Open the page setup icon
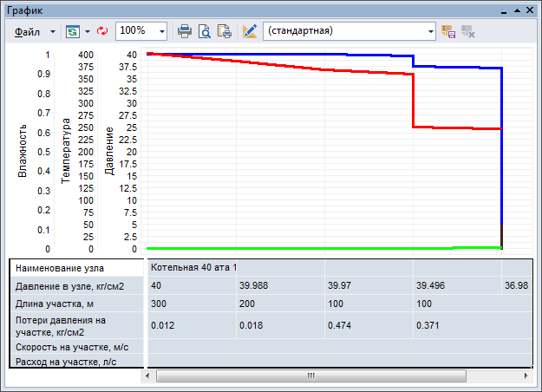This screenshot has height=392, width=542. click(x=224, y=30)
